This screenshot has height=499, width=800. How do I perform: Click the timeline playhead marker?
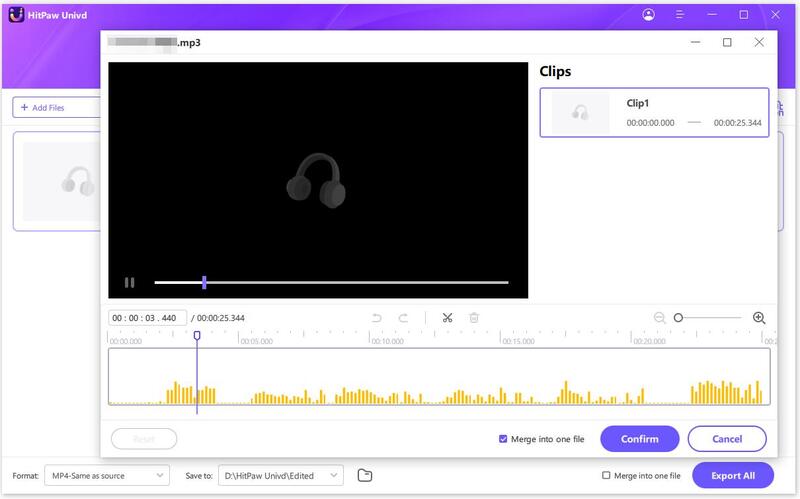click(x=197, y=335)
